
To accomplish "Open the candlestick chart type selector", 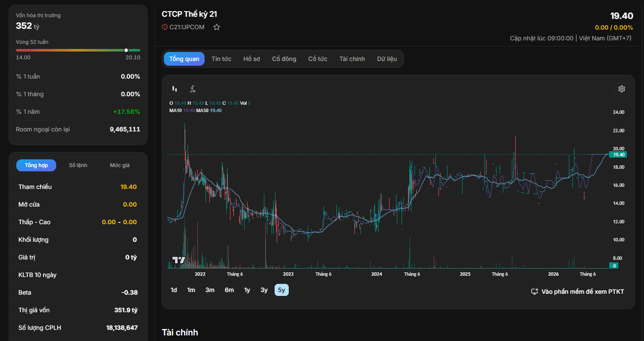I will (174, 89).
